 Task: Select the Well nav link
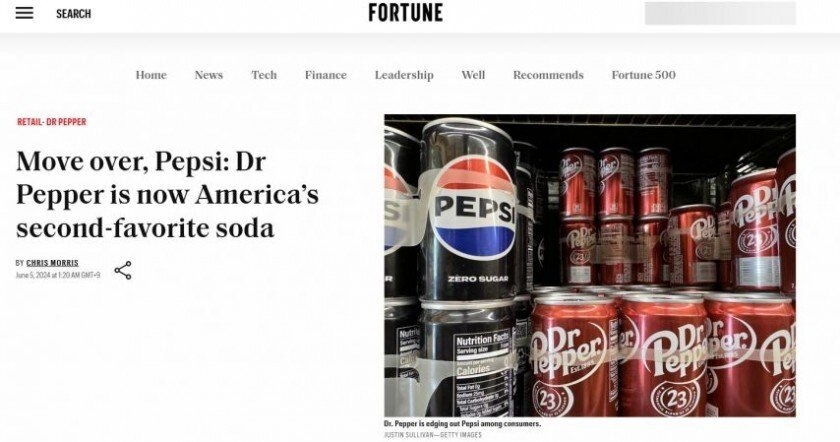[x=473, y=75]
